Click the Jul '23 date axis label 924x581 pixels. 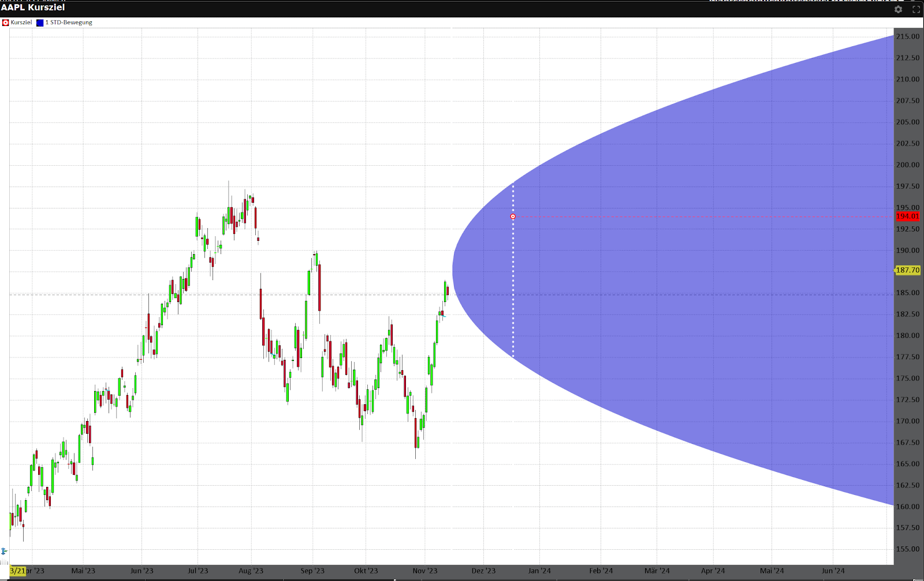click(198, 571)
